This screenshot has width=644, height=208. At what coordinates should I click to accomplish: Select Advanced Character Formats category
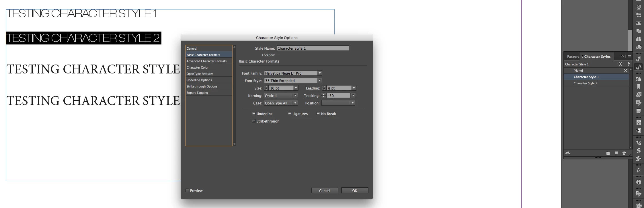pos(209,61)
